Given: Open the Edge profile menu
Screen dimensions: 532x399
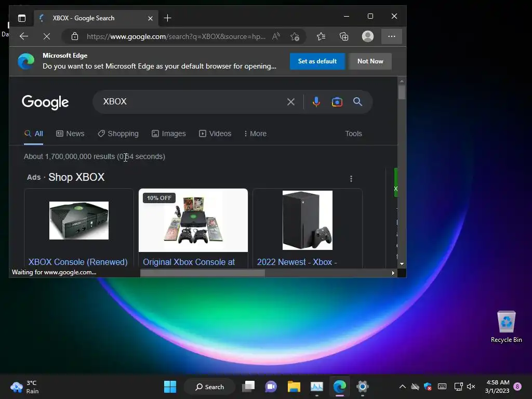Looking at the screenshot, I should tap(368, 36).
